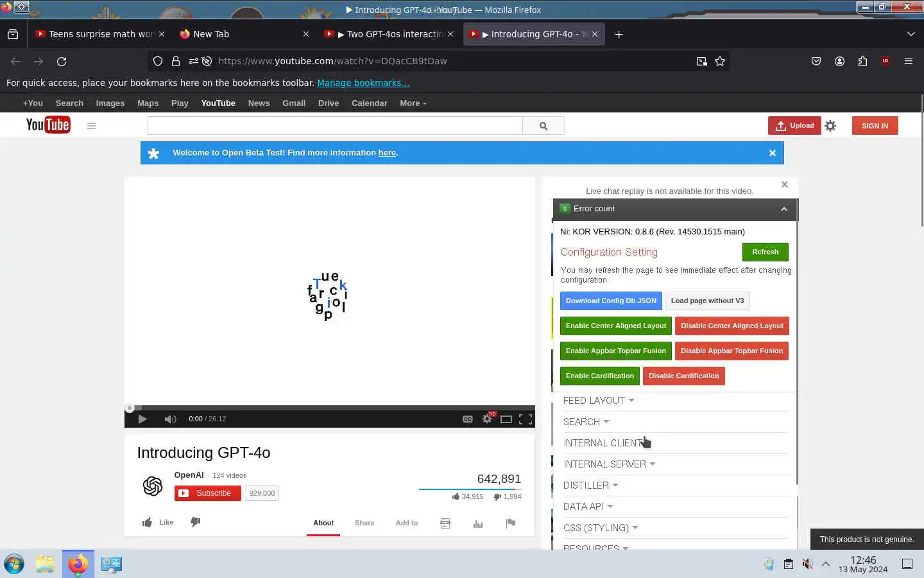
Task: Click Load page without V3
Action: 707,301
